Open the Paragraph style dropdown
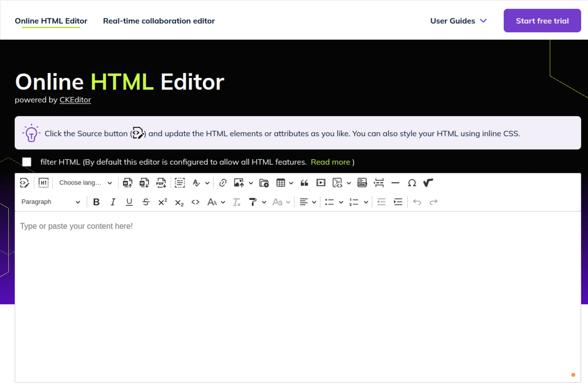Image resolution: width=588 pixels, height=392 pixels. click(50, 202)
